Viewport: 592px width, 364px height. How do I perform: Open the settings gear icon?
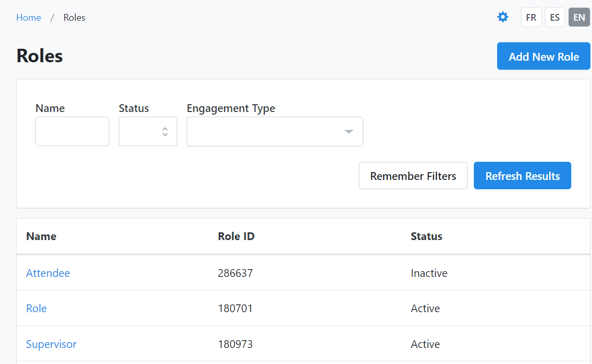click(502, 17)
